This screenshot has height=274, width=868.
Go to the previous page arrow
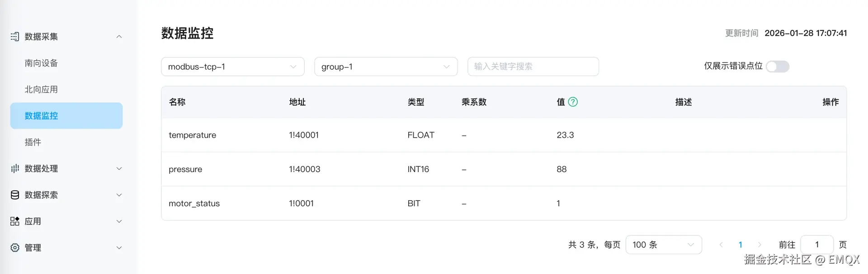(721, 245)
